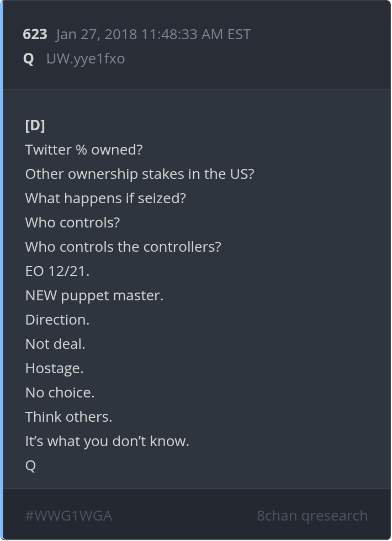
Task: Select the Jan 27, 2018 timestamp
Action: [153, 34]
